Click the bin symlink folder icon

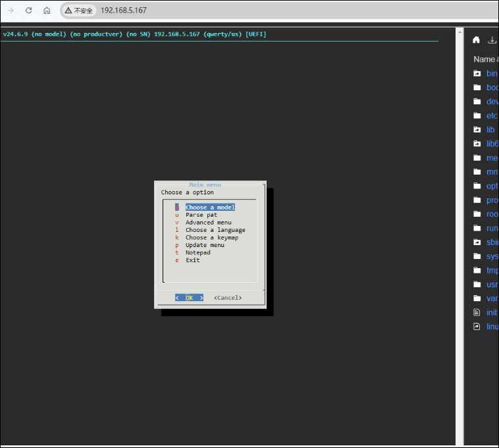coord(477,74)
